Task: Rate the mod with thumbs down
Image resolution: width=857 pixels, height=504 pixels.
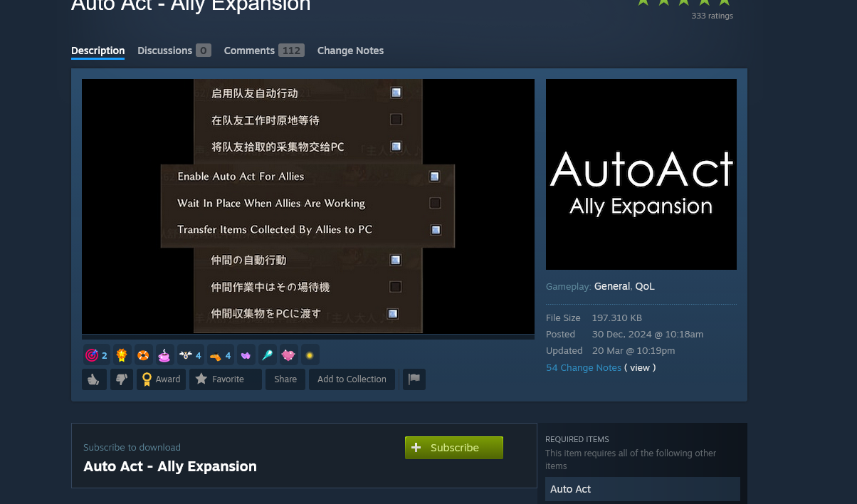Action: coord(122,379)
